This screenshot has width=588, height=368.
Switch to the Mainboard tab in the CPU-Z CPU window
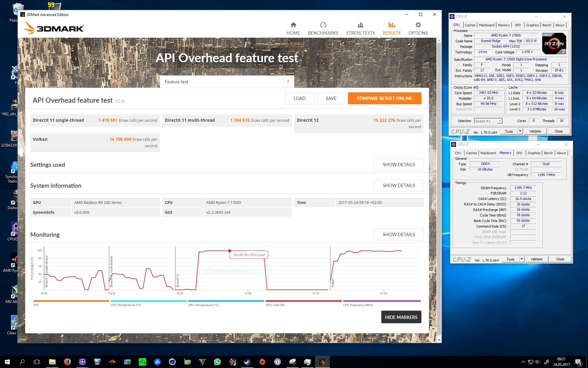pyautogui.click(x=486, y=25)
